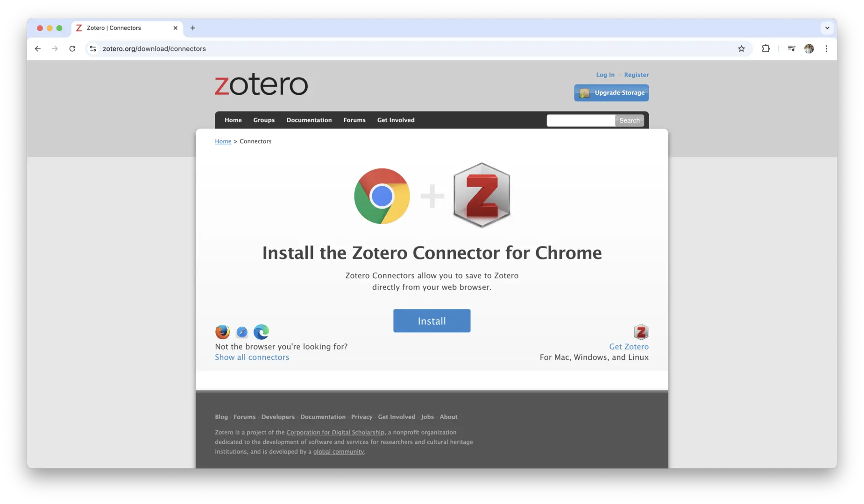864x504 pixels.
Task: Open a new tab with plus button
Action: (x=193, y=28)
